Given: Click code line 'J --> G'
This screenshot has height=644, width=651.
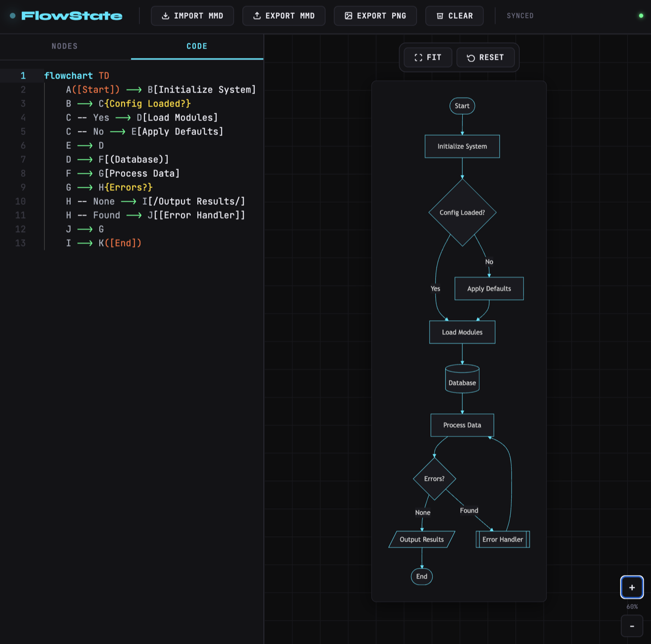Looking at the screenshot, I should [x=85, y=229].
